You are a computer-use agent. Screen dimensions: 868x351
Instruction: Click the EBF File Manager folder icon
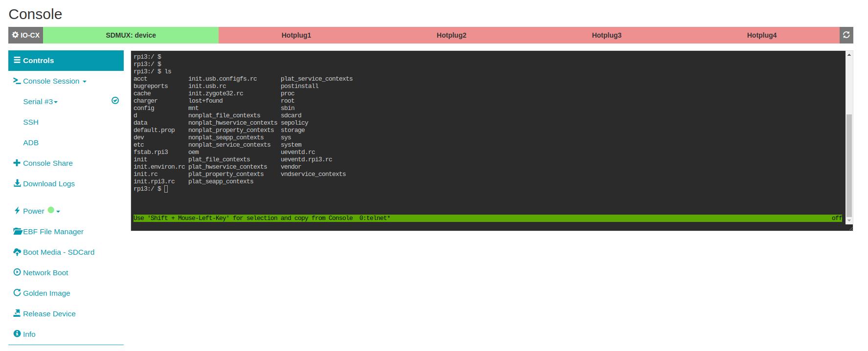tap(18, 231)
